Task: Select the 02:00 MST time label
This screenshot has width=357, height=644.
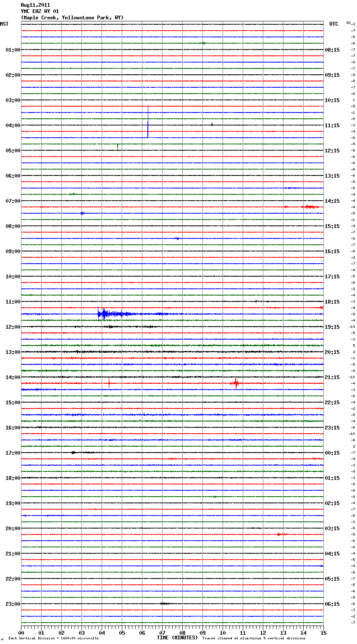Action: (13, 75)
